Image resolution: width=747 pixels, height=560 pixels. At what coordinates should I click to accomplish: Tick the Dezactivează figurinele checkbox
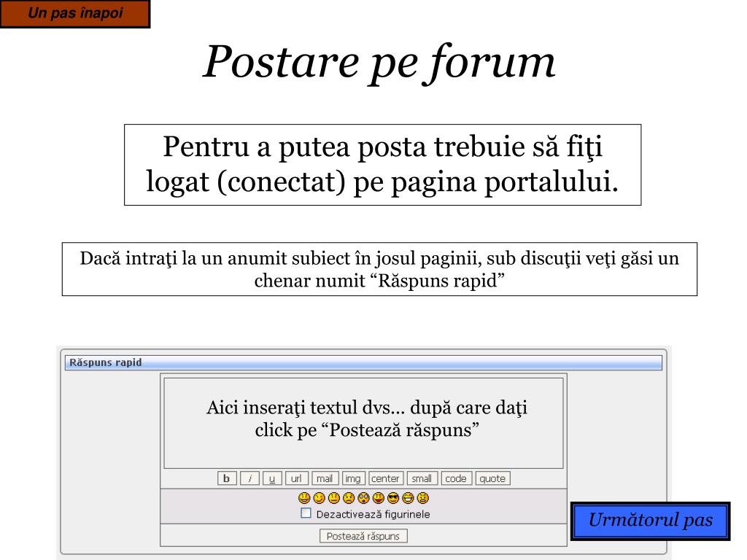[x=306, y=513]
